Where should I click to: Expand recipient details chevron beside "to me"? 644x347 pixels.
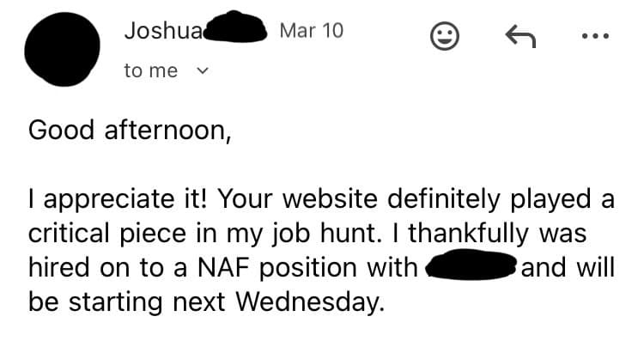click(x=202, y=71)
